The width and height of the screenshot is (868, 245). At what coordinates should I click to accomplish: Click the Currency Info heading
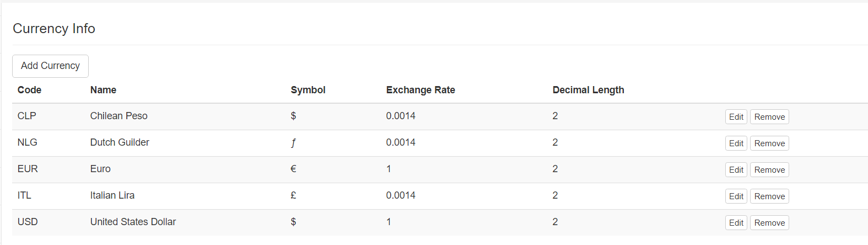[54, 29]
